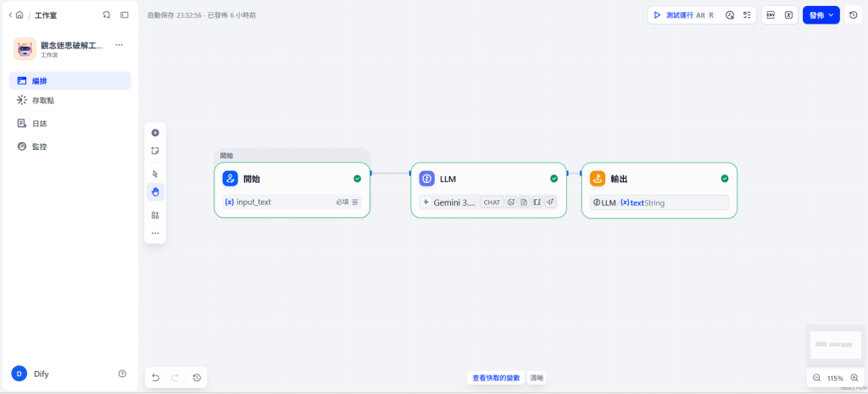This screenshot has height=394, width=868.
Task: Open the 監控 monitoring section
Action: [x=70, y=147]
